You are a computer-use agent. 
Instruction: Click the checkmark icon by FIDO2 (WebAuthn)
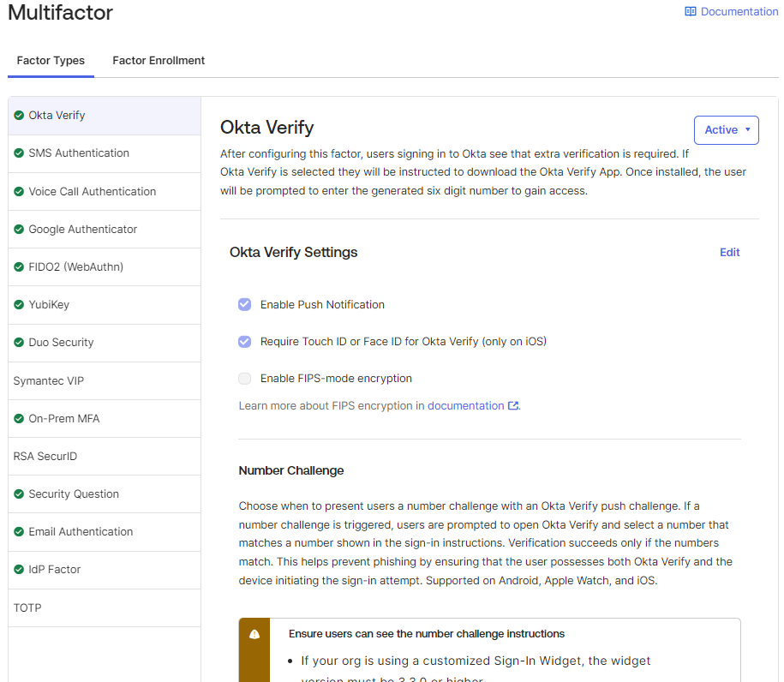(21, 266)
